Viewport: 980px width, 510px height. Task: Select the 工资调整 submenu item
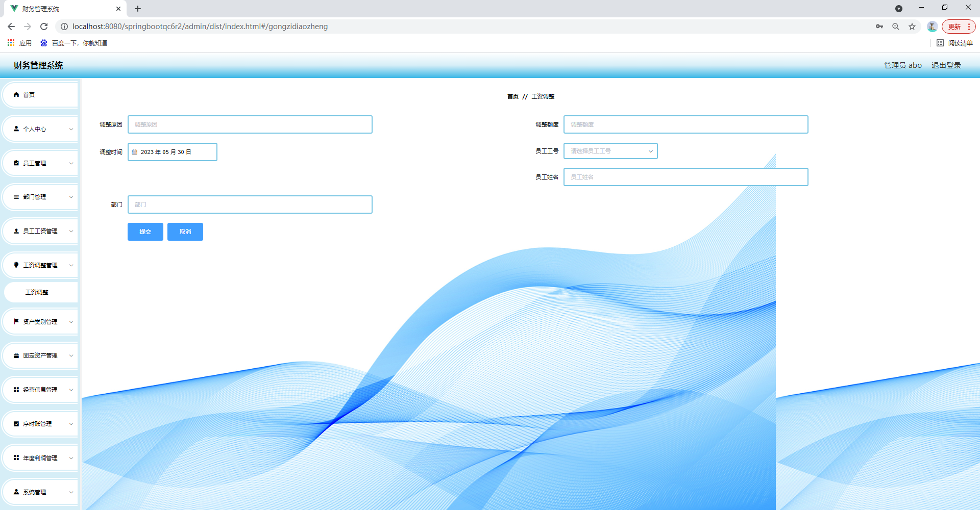(x=41, y=292)
